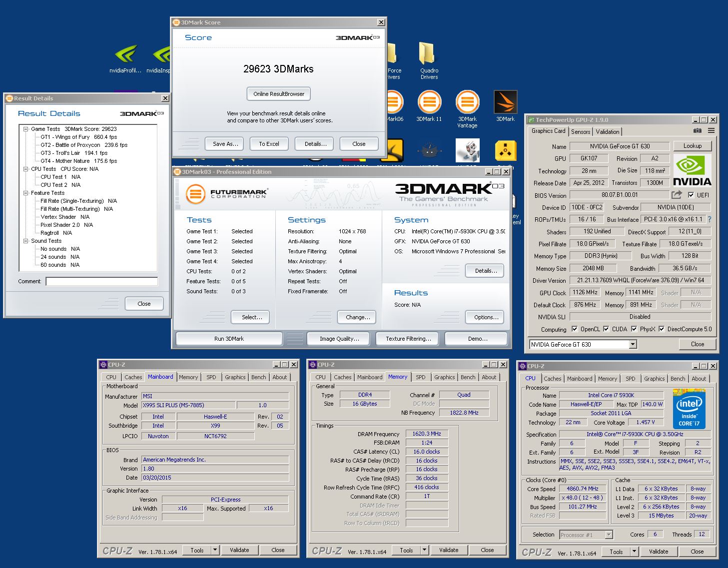Open Graphics tab in CPU-Z Memory window
Image resolution: width=728 pixels, height=568 pixels.
coord(444,377)
